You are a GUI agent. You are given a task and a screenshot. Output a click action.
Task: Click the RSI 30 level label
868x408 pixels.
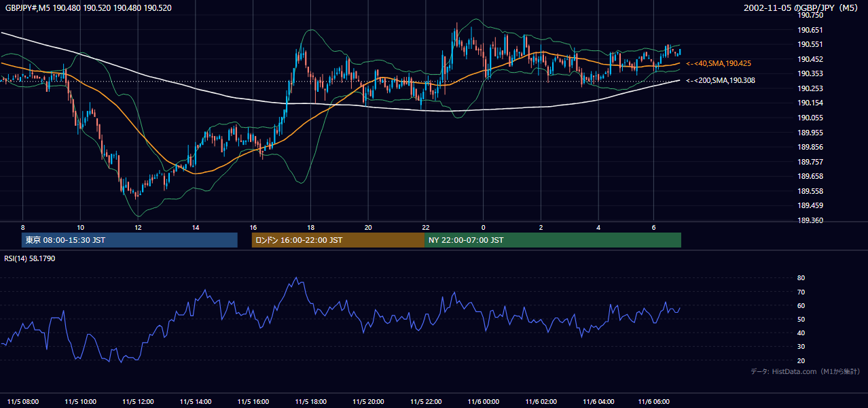pyautogui.click(x=801, y=347)
